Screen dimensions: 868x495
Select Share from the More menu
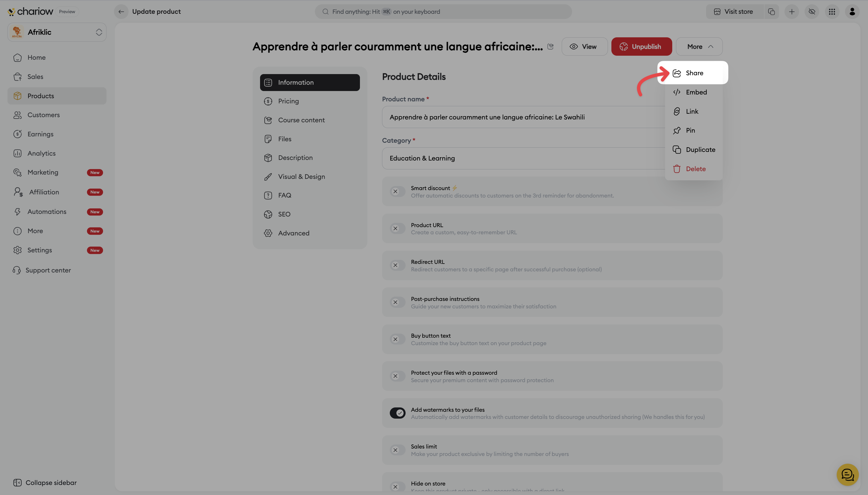coord(694,73)
